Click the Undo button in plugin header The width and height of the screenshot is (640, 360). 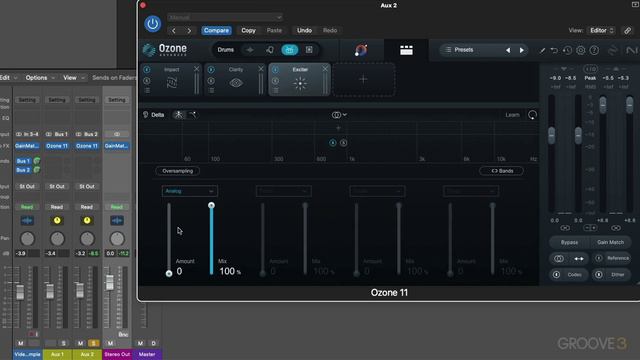[304, 31]
